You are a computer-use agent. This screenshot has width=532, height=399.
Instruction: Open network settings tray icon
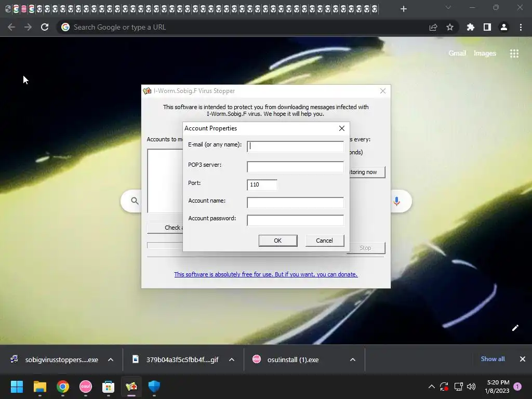click(x=458, y=387)
